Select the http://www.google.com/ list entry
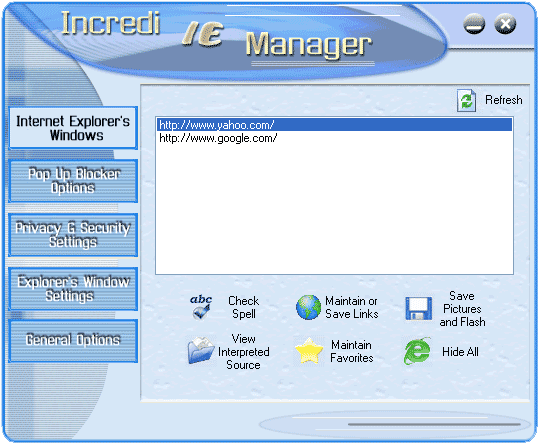 pos(334,138)
